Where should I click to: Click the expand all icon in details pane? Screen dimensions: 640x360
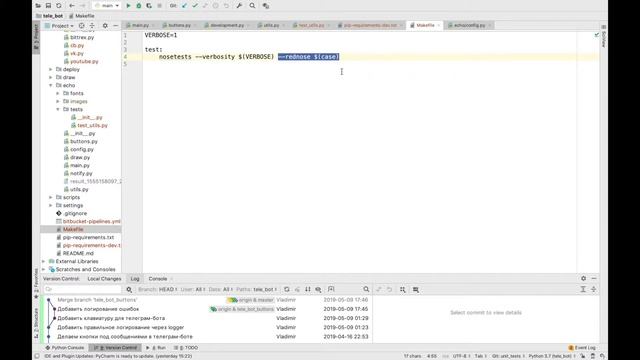click(x=583, y=289)
